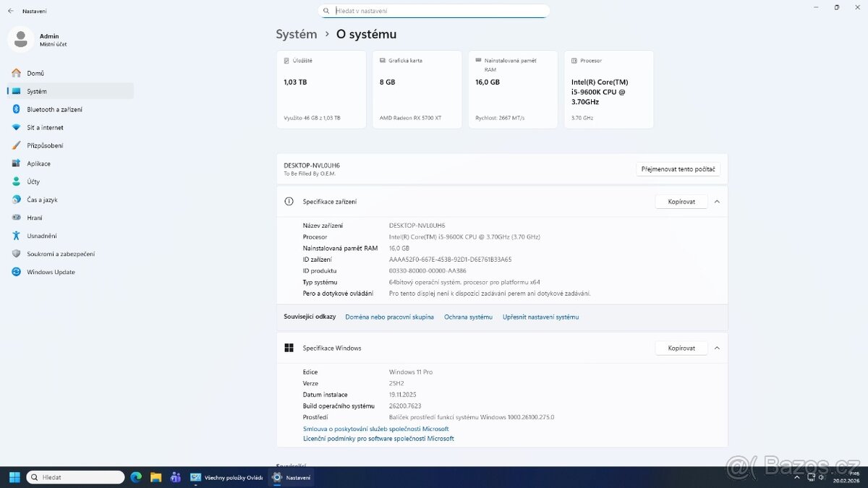868x488 pixels.
Task: Open Účty settings
Action: pos(34,181)
